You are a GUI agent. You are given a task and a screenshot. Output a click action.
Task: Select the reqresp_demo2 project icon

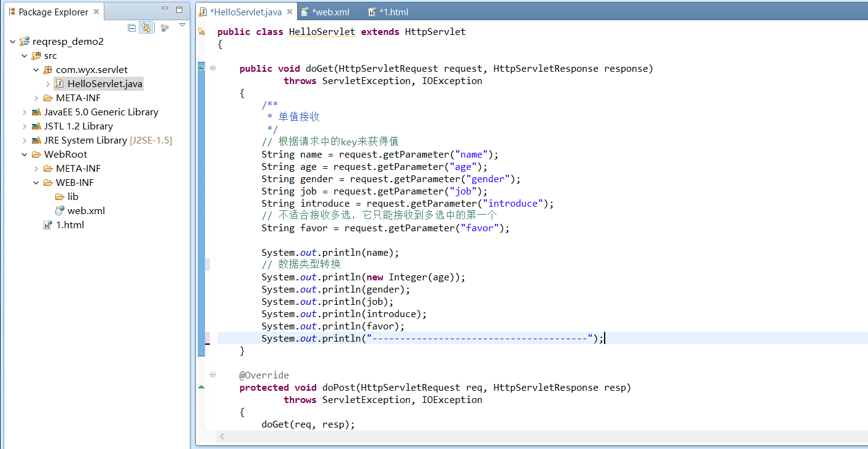[25, 42]
